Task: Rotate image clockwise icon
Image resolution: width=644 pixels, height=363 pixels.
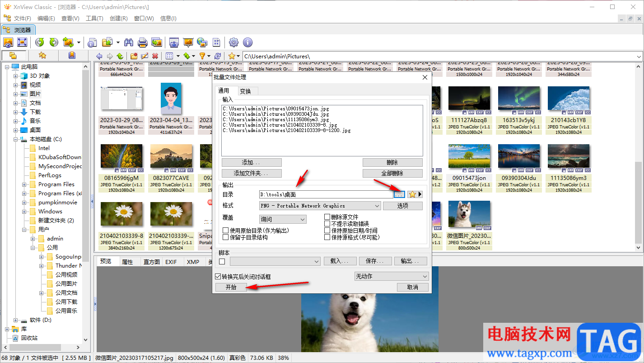Action: point(54,42)
